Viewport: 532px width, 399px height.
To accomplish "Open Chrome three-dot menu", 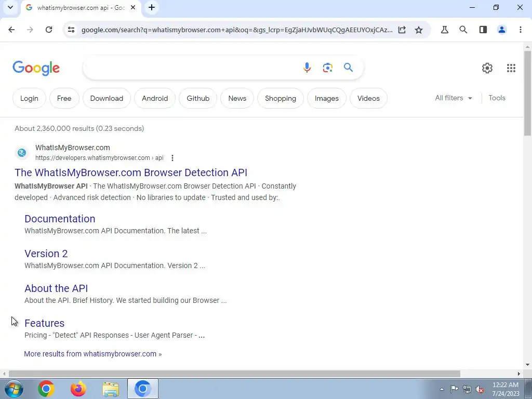I will point(520,30).
